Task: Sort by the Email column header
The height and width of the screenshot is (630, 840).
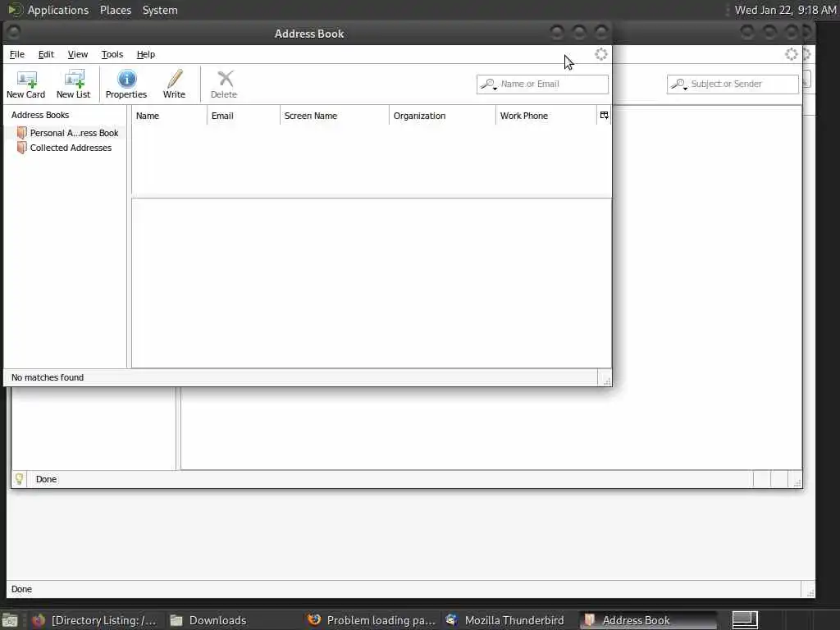Action: [243, 116]
